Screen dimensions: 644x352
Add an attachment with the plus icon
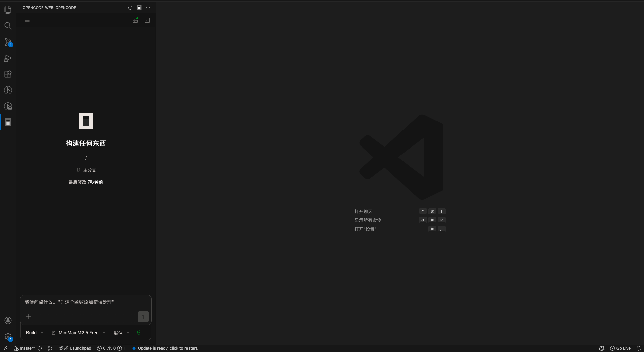[29, 317]
